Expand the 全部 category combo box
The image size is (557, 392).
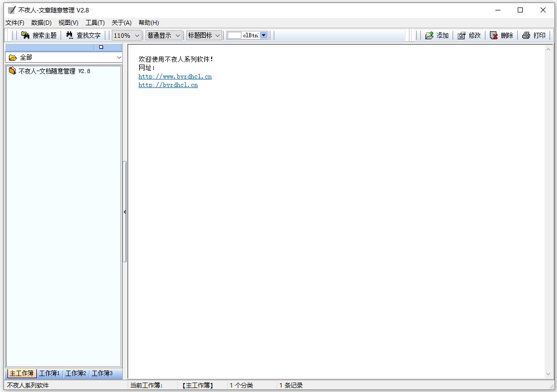pyautogui.click(x=119, y=58)
